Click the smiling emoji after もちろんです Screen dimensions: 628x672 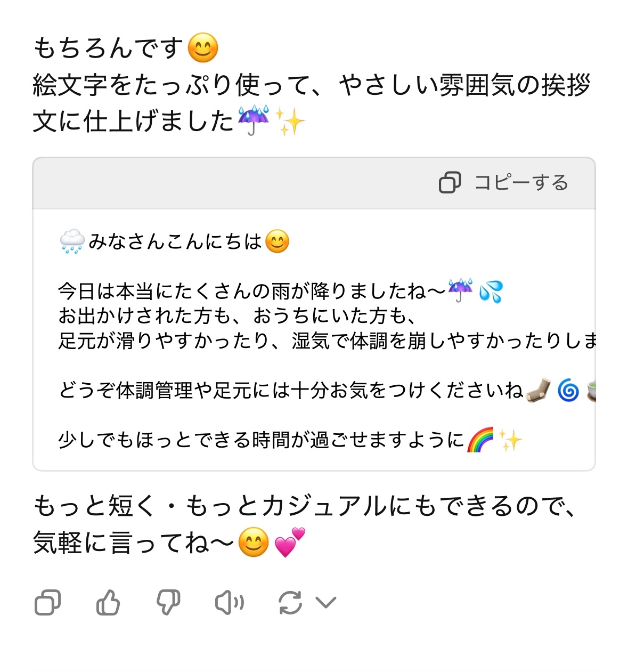pyautogui.click(x=203, y=48)
